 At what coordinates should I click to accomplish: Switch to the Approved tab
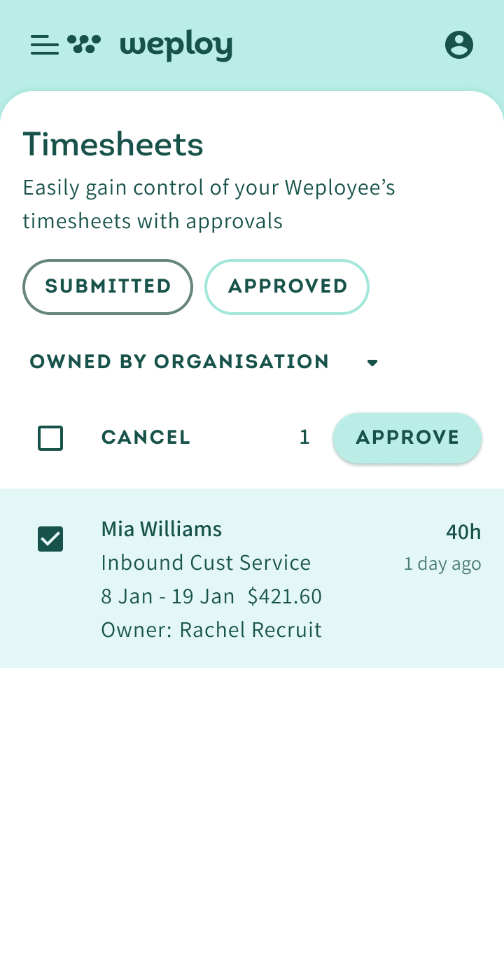coord(287,287)
